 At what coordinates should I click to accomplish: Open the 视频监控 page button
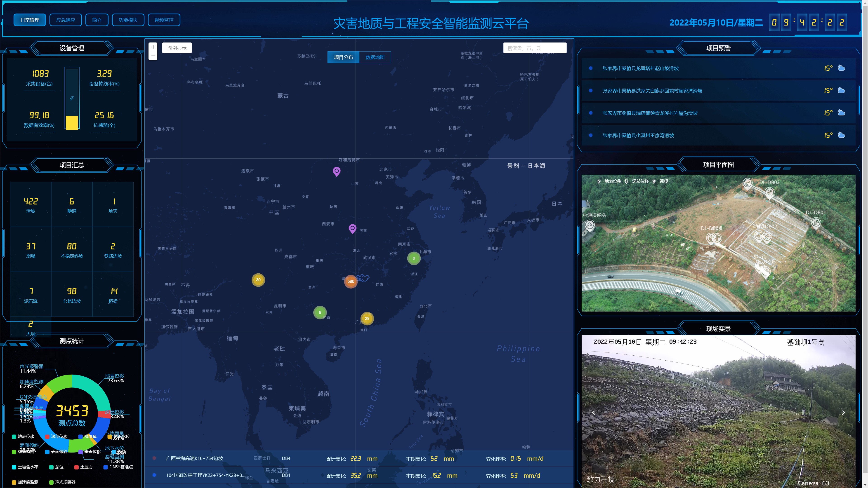pyautogui.click(x=164, y=20)
